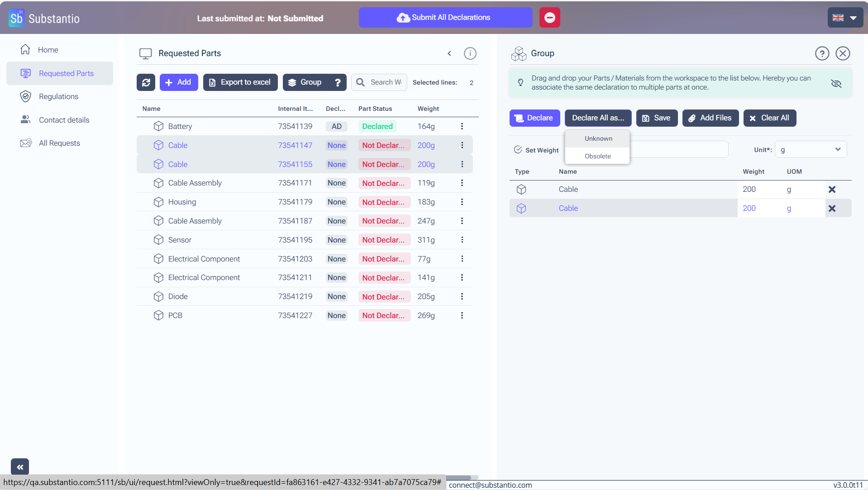
Task: Choose Unknown from Declare All menu
Action: click(x=598, y=138)
